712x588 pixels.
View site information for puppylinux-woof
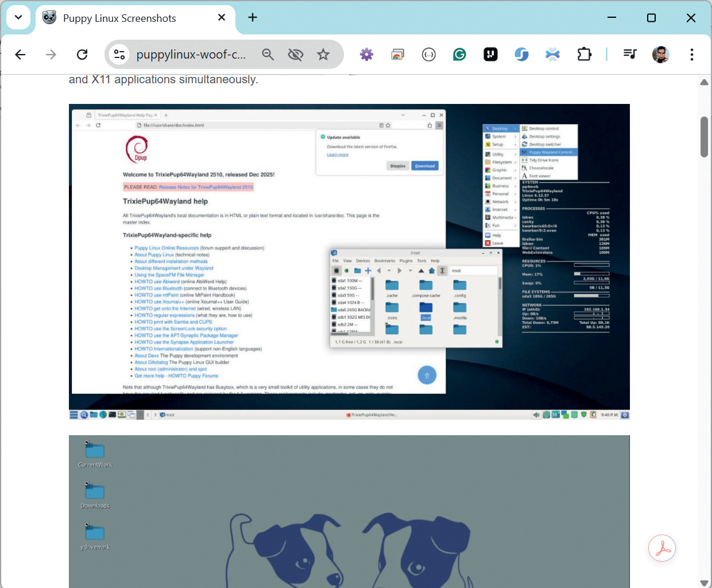pyautogui.click(x=119, y=55)
